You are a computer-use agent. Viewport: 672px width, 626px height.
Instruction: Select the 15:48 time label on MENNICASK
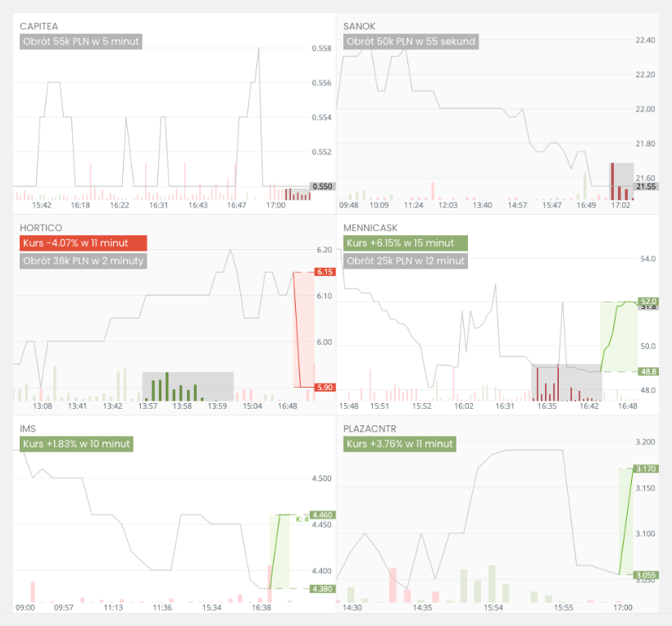click(x=349, y=406)
